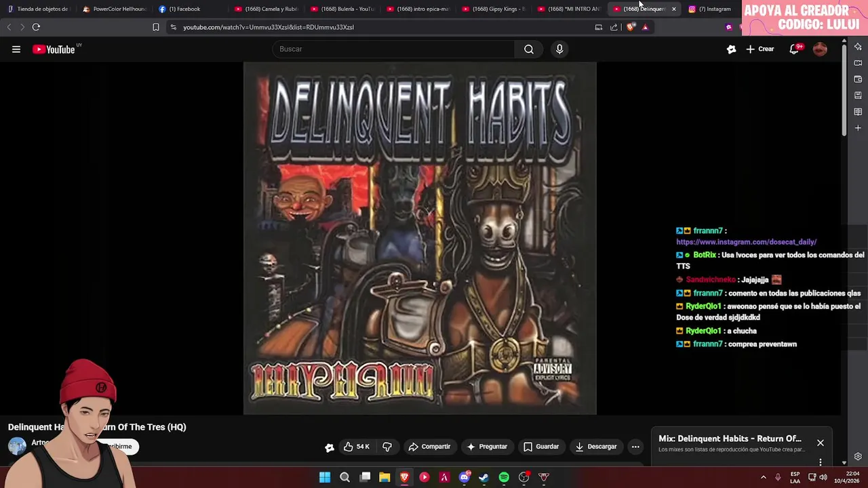Show hidden system tray icons
Viewport: 868px width, 488px height.
point(763,477)
